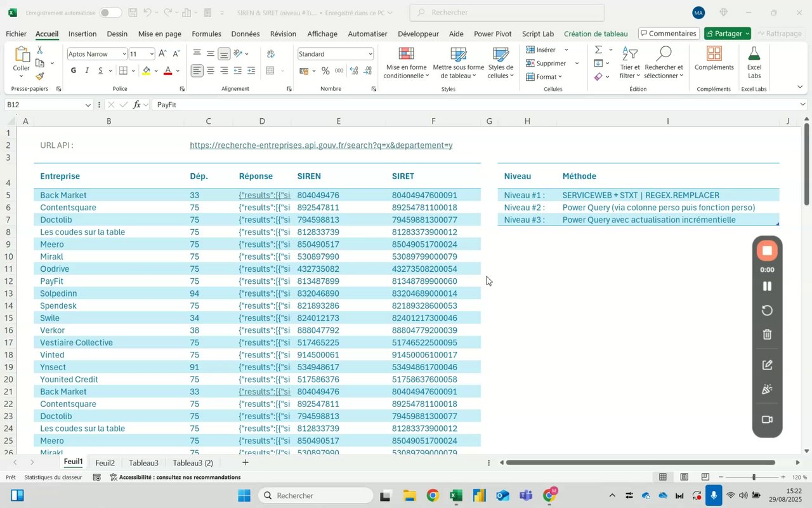812x508 pixels.
Task: Toggle Italic (I) formatting
Action: click(87, 70)
